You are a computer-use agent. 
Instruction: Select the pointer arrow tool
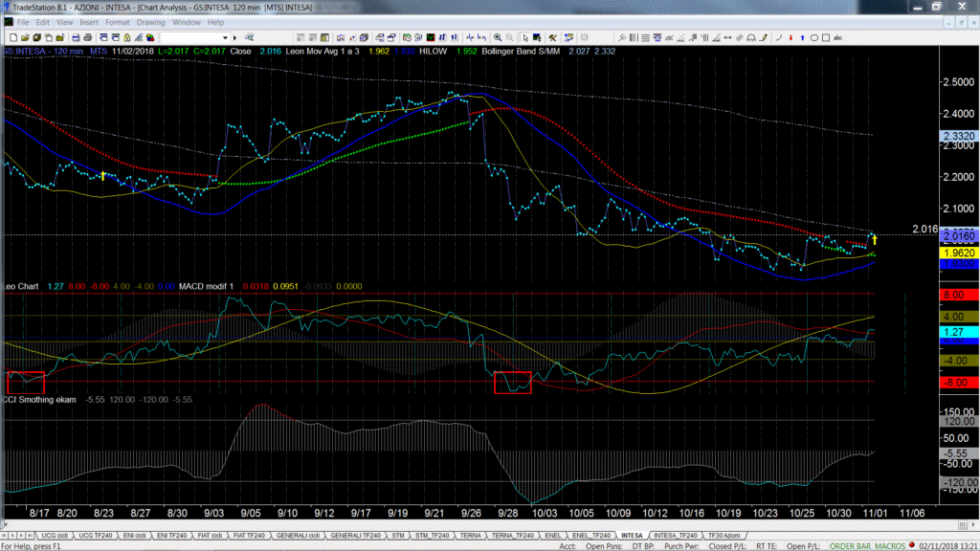[525, 37]
